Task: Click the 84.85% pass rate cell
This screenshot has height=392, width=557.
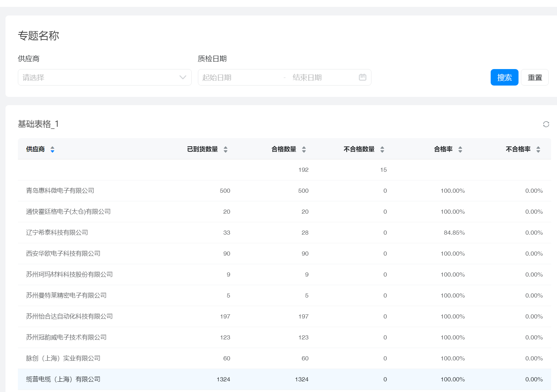Action: tap(454, 233)
